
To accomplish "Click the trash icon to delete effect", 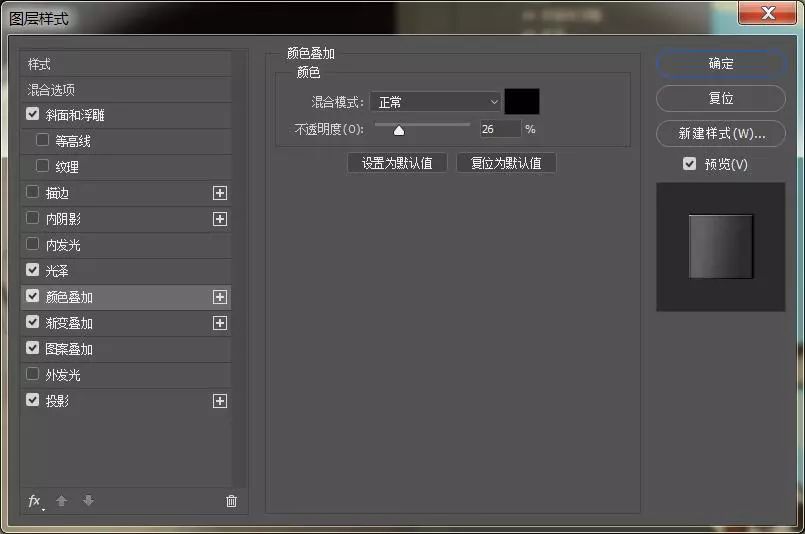I will tap(232, 501).
